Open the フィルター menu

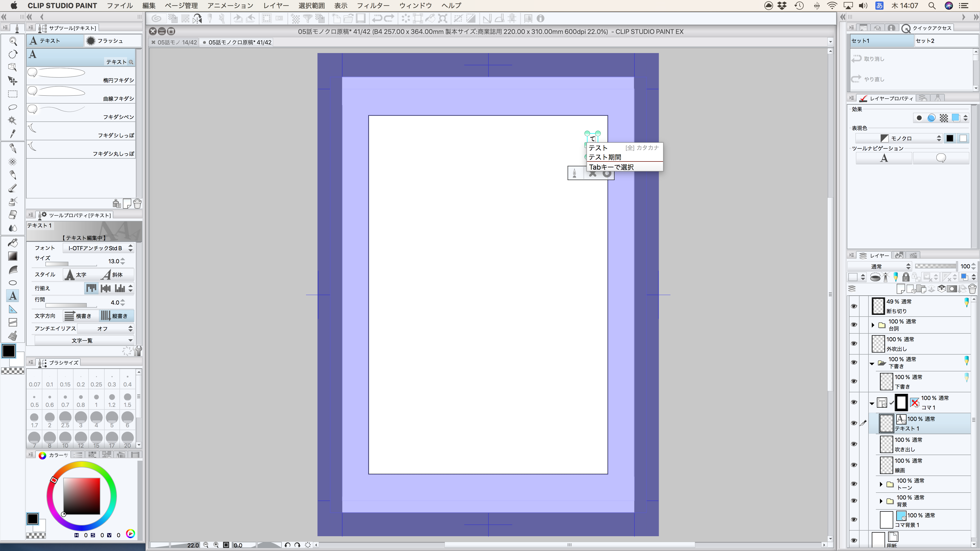(373, 6)
